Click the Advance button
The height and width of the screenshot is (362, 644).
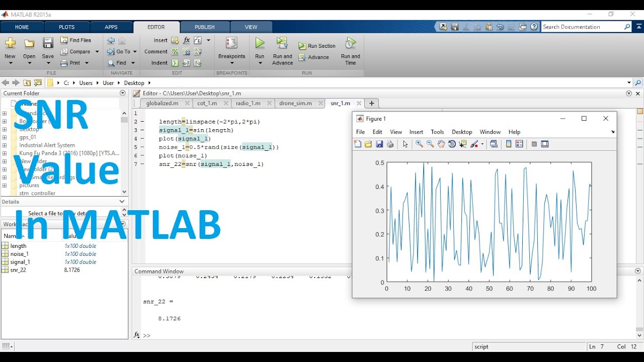tap(313, 57)
